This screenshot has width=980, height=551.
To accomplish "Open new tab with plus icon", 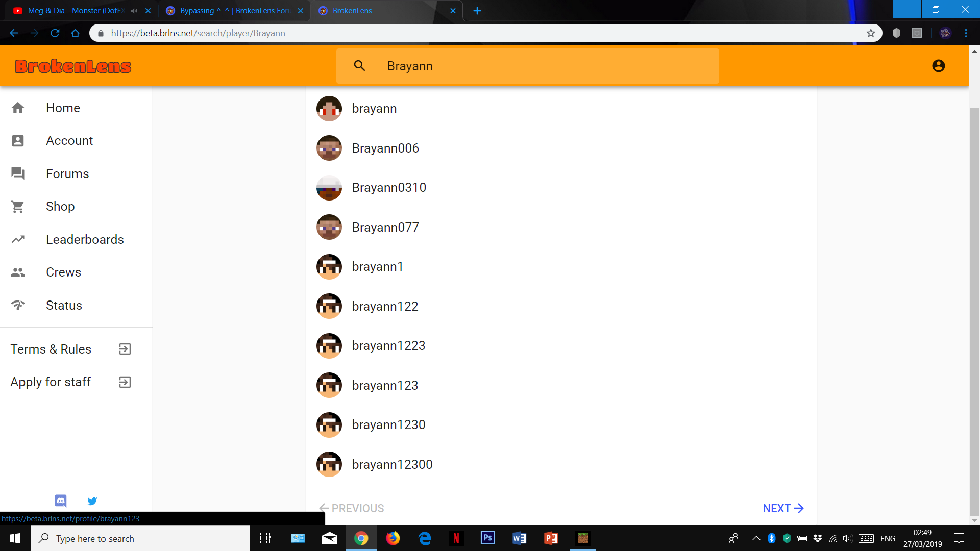I will [x=477, y=11].
